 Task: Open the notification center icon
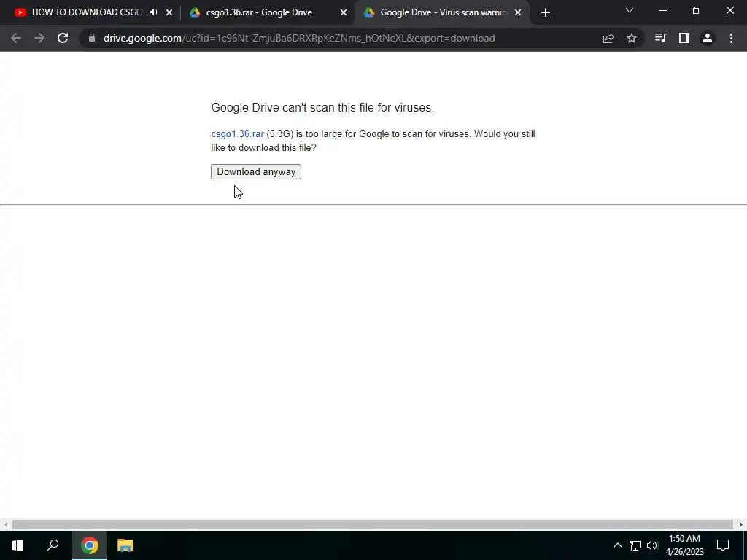point(723,545)
